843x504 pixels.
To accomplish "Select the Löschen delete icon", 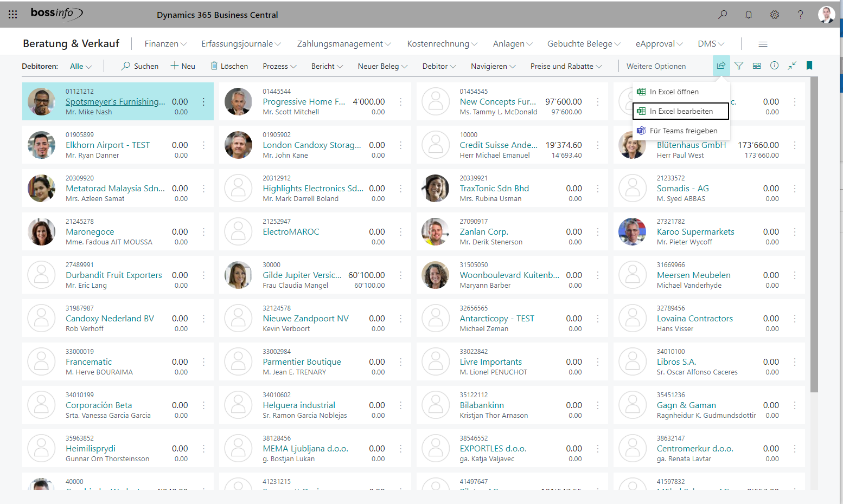I will (x=229, y=66).
